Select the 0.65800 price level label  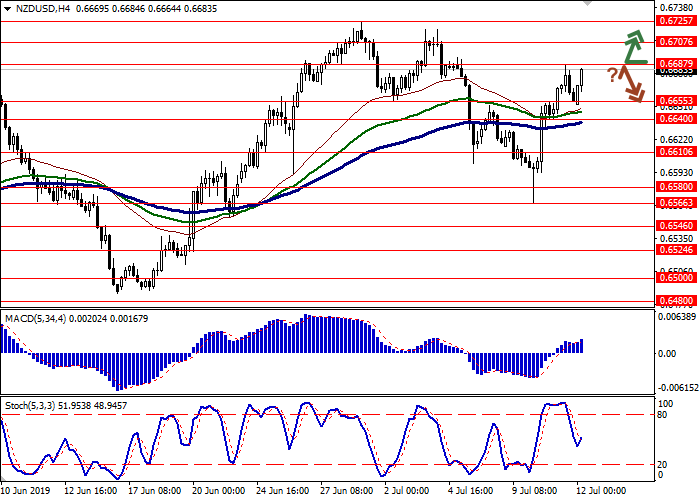[676, 187]
